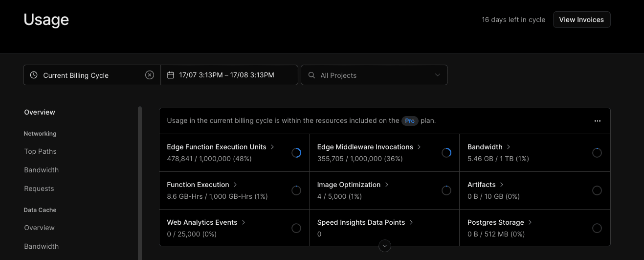Click the date range field 17/07–17/08
Viewport: 644px width, 260px height.
pos(226,75)
